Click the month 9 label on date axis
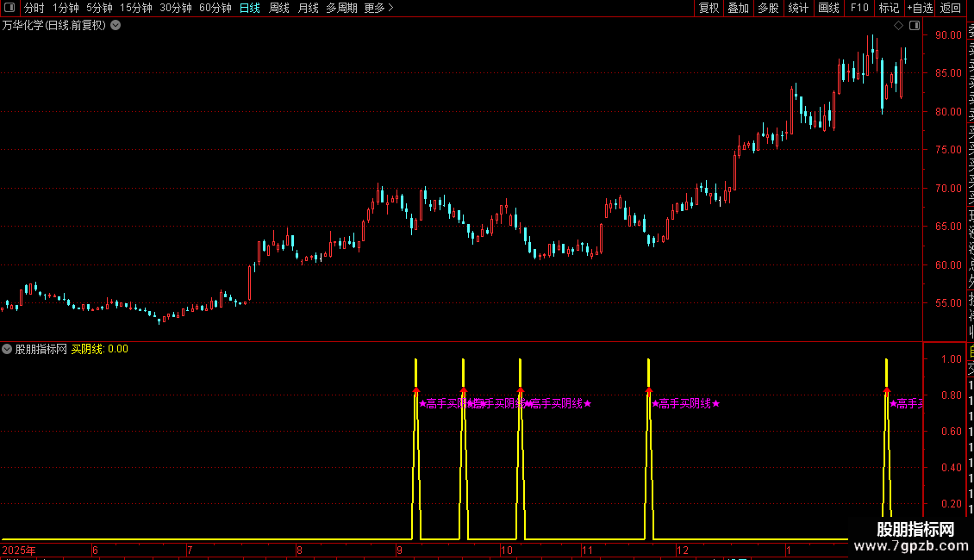 coord(399,550)
